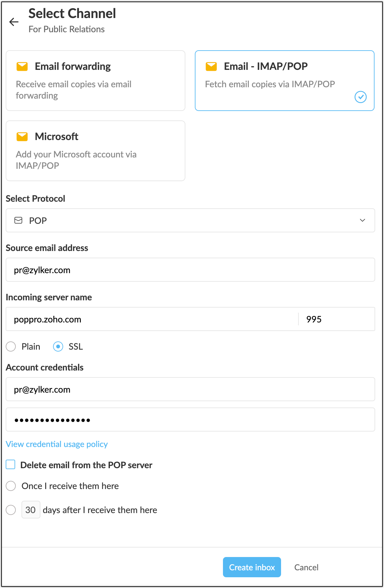Click the Microsoft envelope icon
Screen dimensions: 384x588
pos(22,137)
